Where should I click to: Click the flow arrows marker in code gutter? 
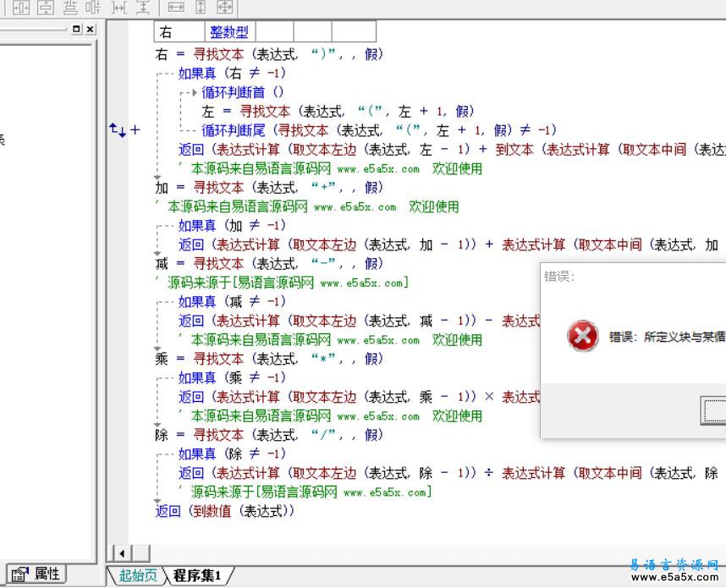click(x=118, y=129)
